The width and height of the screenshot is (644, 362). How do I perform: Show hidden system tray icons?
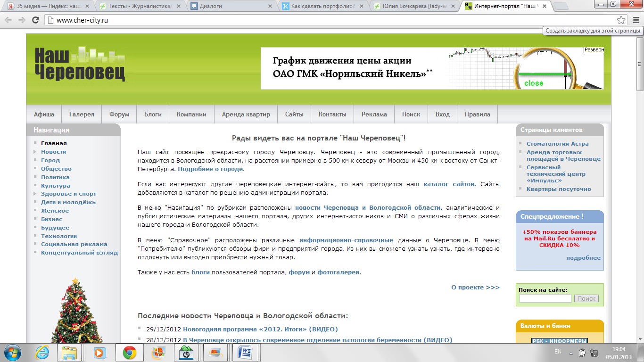572,353
